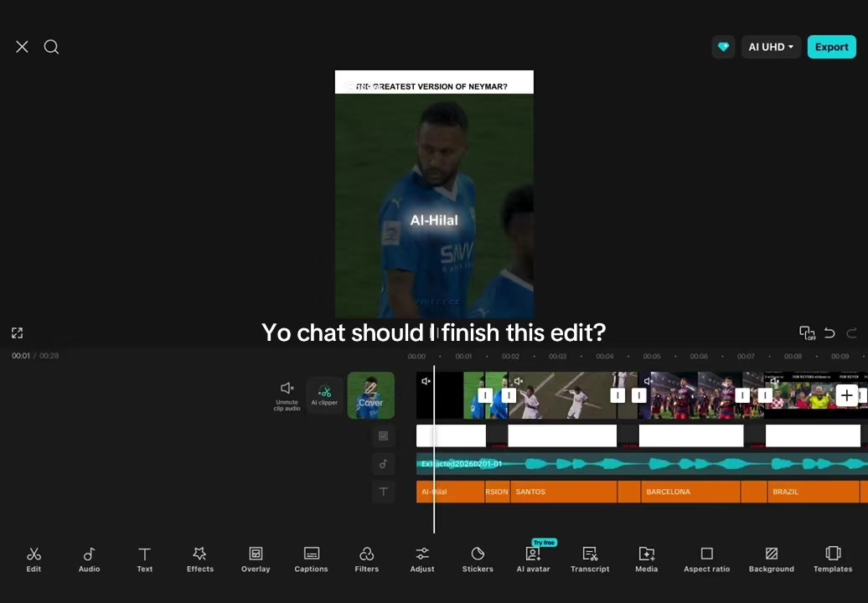Viewport: 868px width, 603px height.
Task: Open the Filters tool
Action: click(366, 559)
